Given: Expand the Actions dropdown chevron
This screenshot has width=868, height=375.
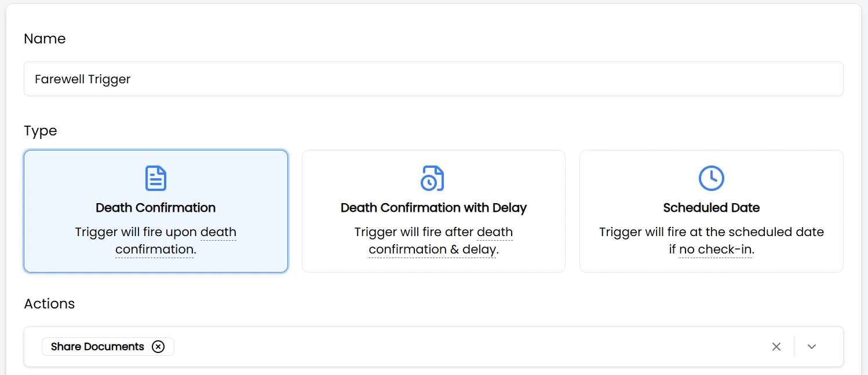Looking at the screenshot, I should click(811, 347).
